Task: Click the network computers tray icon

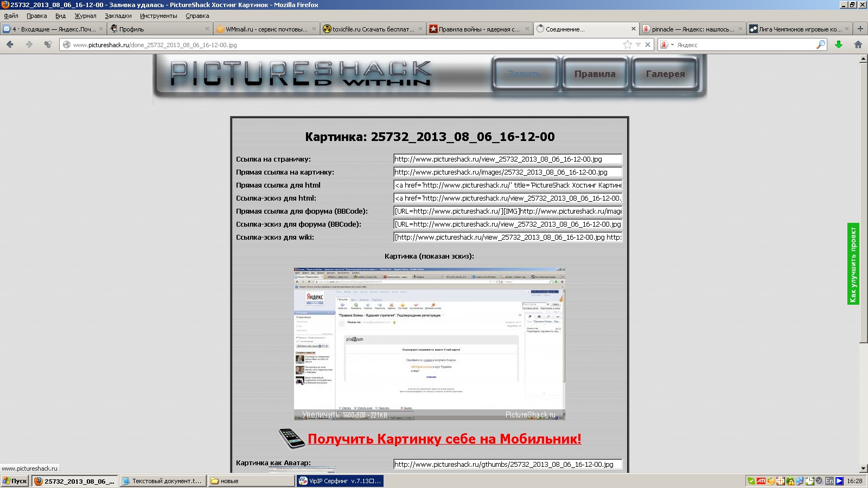Action: click(x=800, y=481)
